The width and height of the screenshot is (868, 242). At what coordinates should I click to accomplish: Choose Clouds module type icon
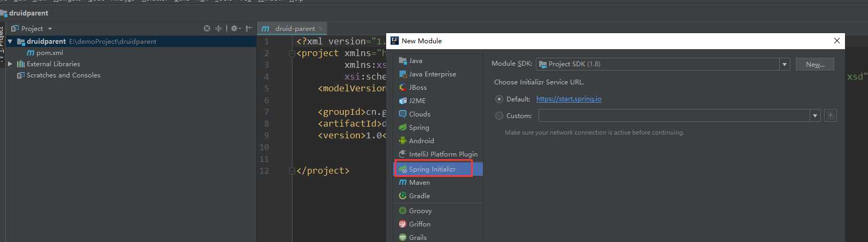coord(403,114)
